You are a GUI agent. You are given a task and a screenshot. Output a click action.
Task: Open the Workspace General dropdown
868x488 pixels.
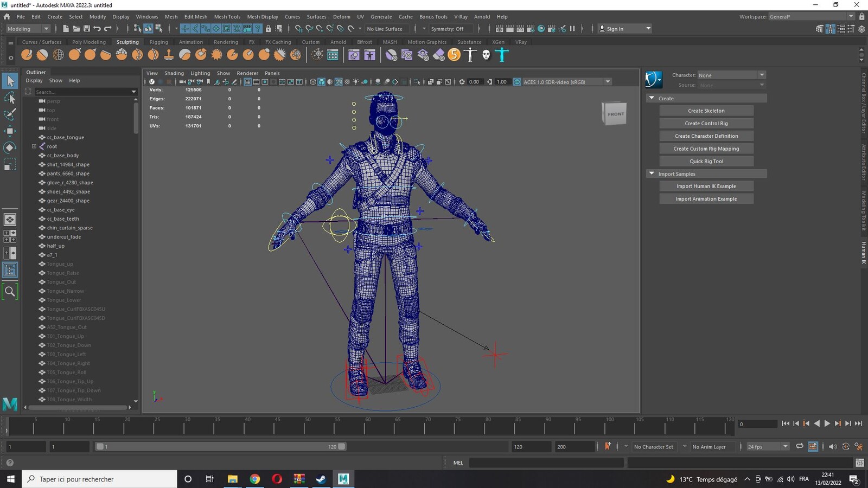812,17
